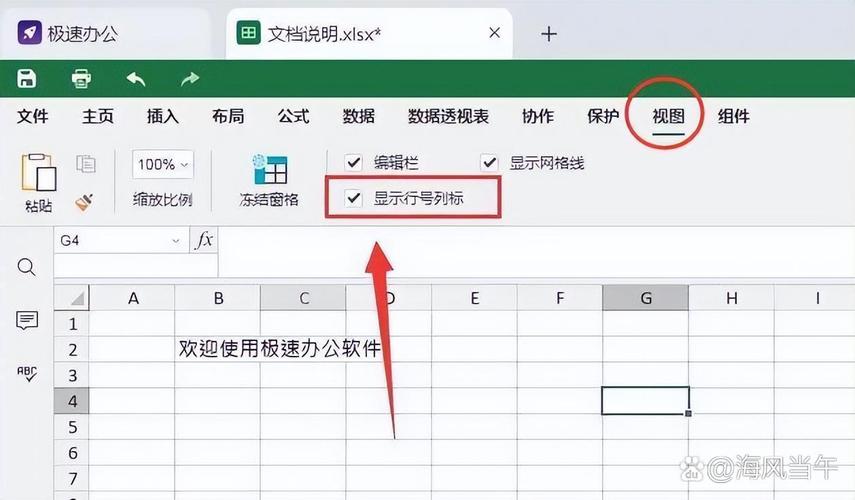Switch to the 布局 tab

228,116
